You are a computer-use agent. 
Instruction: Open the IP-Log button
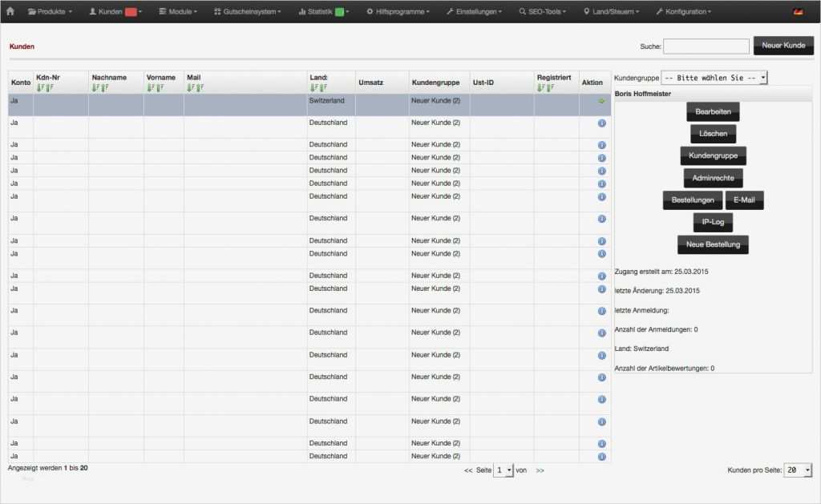713,222
